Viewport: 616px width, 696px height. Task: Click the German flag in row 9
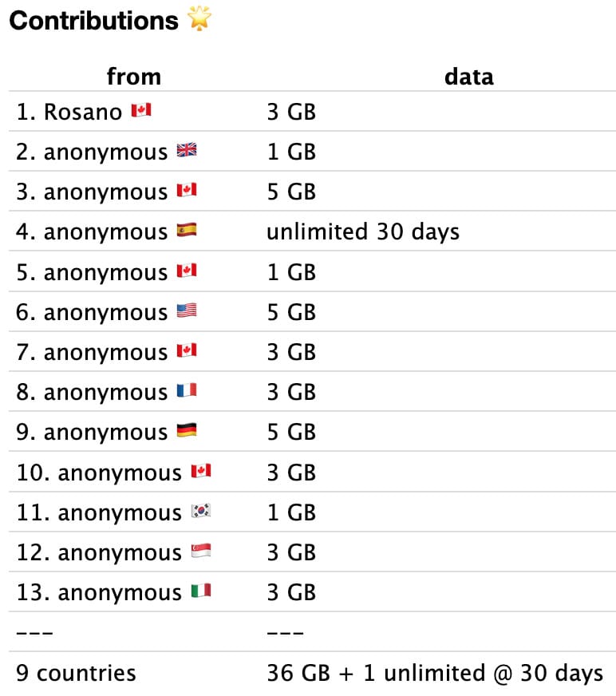coord(187,432)
